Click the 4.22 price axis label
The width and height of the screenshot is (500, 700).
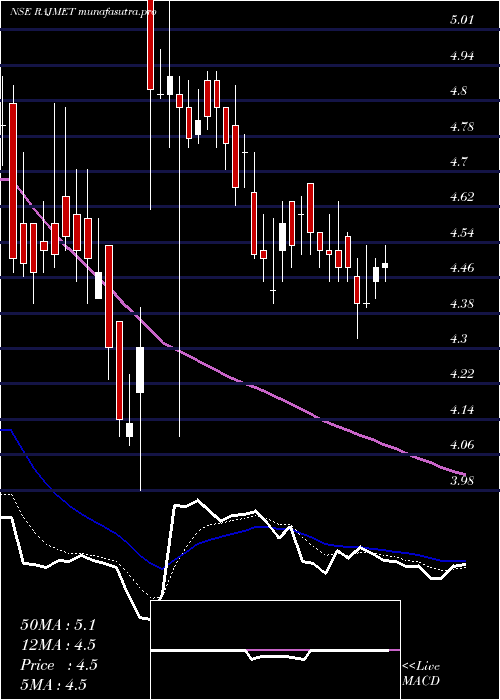pyautogui.click(x=462, y=374)
